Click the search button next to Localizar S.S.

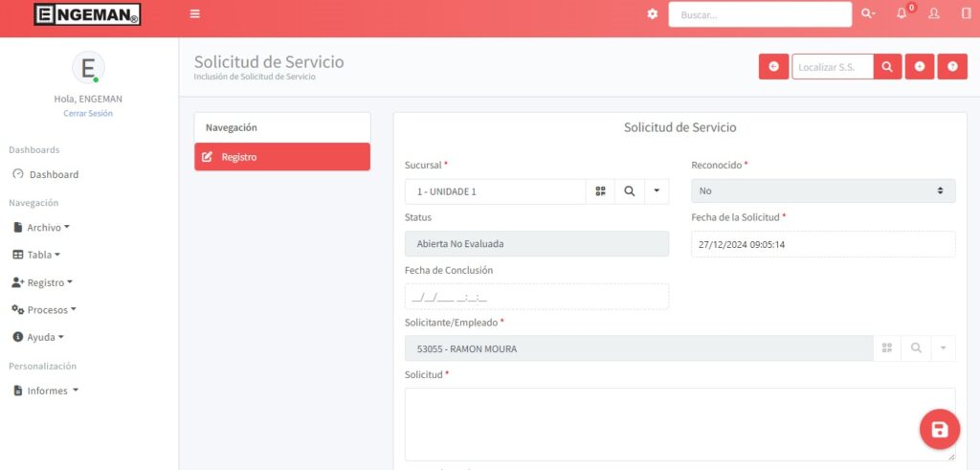(x=887, y=67)
